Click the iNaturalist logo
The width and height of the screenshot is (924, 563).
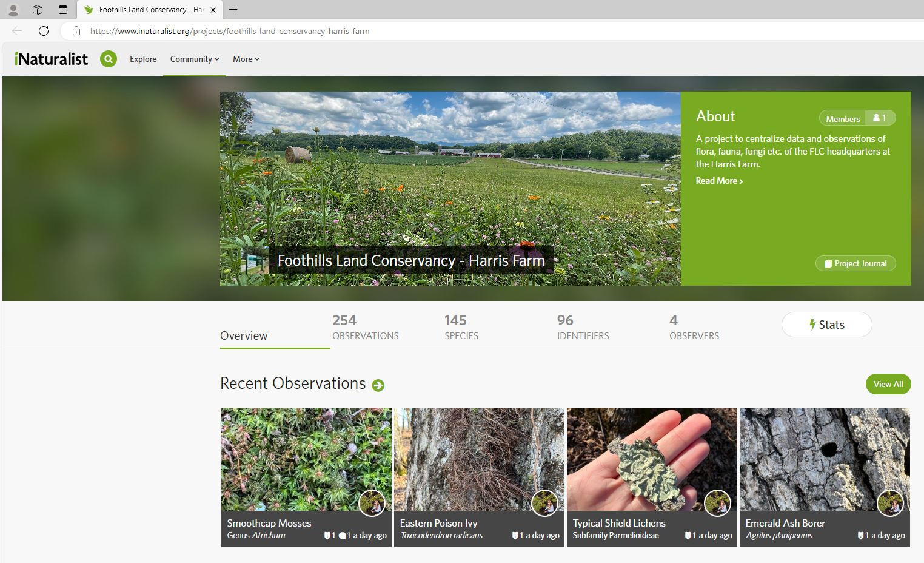tap(50, 58)
